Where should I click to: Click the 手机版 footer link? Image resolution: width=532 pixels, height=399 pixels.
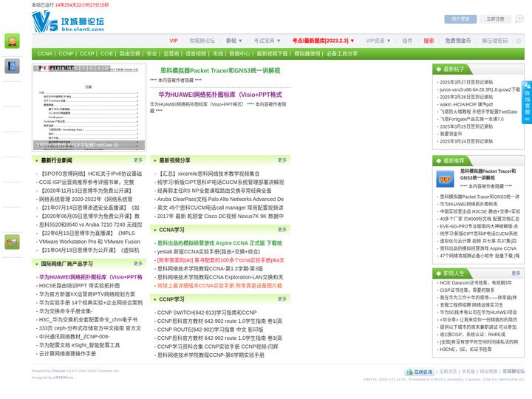tap(468, 372)
